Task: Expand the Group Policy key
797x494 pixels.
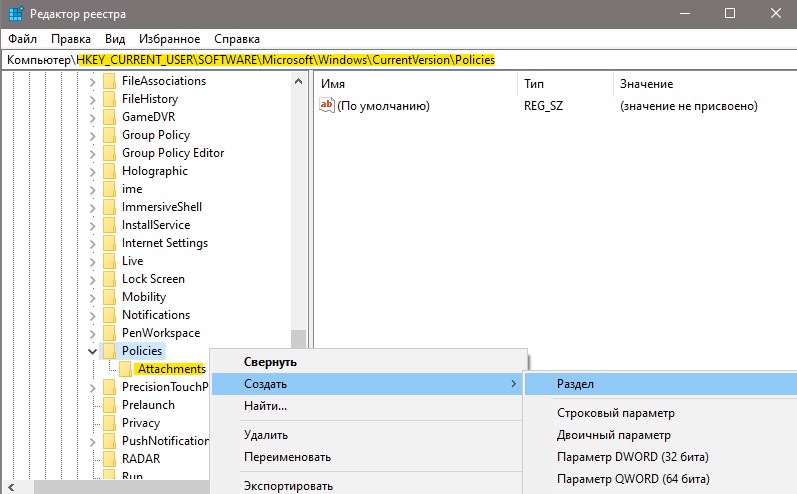Action: [93, 136]
